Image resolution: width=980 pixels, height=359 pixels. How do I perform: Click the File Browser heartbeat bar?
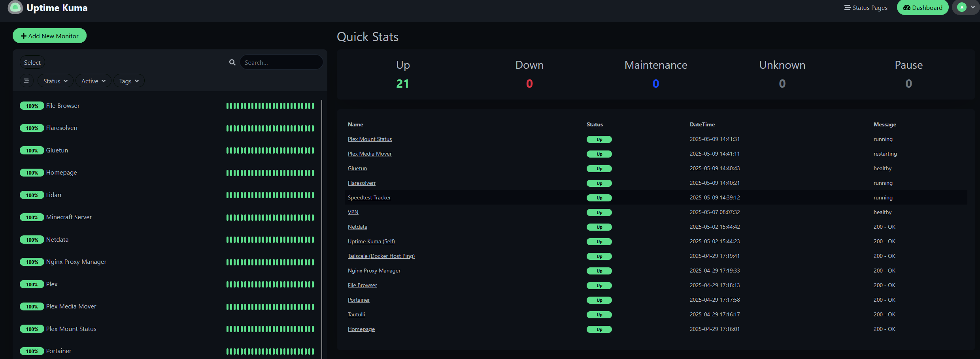270,106
